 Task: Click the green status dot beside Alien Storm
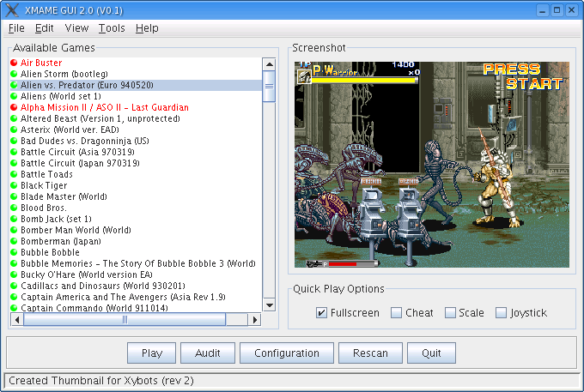14,74
